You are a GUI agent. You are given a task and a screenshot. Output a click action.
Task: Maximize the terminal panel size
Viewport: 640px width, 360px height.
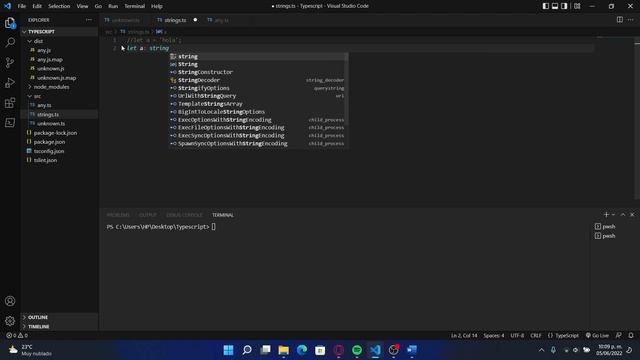click(x=623, y=215)
